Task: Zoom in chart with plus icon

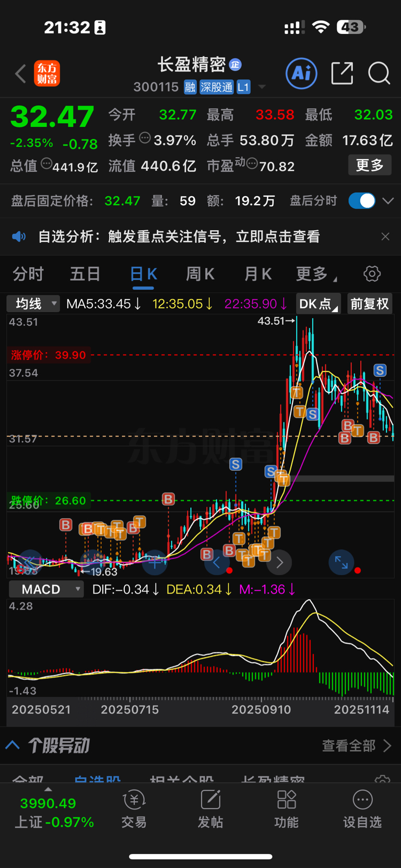Action: [155, 562]
